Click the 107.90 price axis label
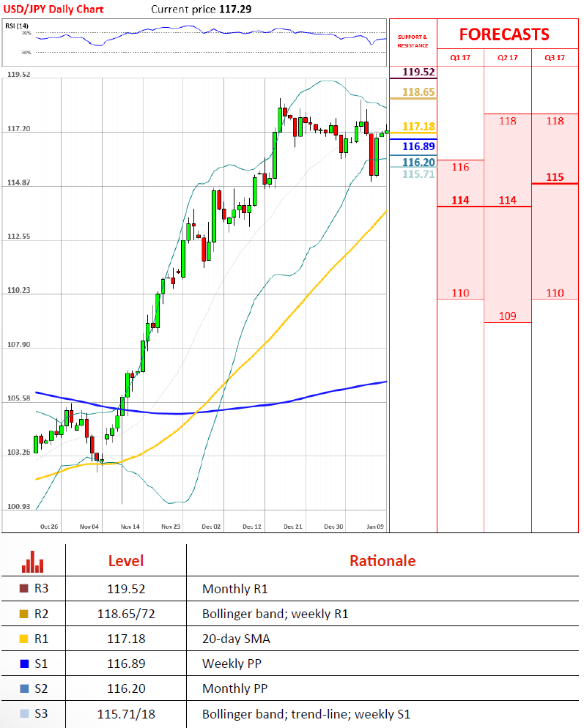 (x=18, y=344)
